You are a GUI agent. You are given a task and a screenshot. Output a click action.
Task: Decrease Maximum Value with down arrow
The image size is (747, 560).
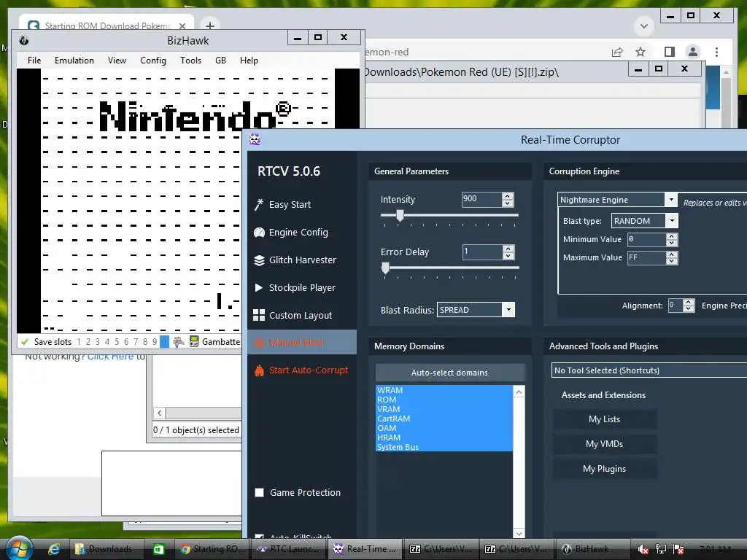[672, 261]
